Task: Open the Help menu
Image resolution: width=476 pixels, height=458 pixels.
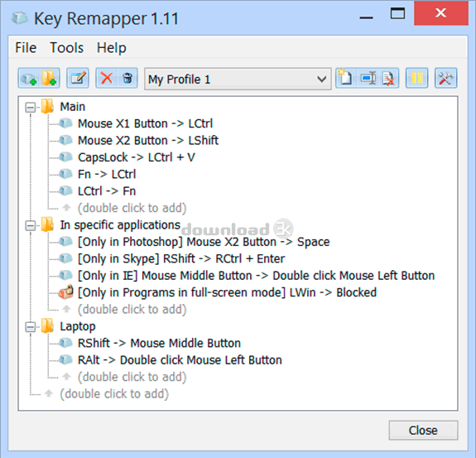Action: [112, 48]
